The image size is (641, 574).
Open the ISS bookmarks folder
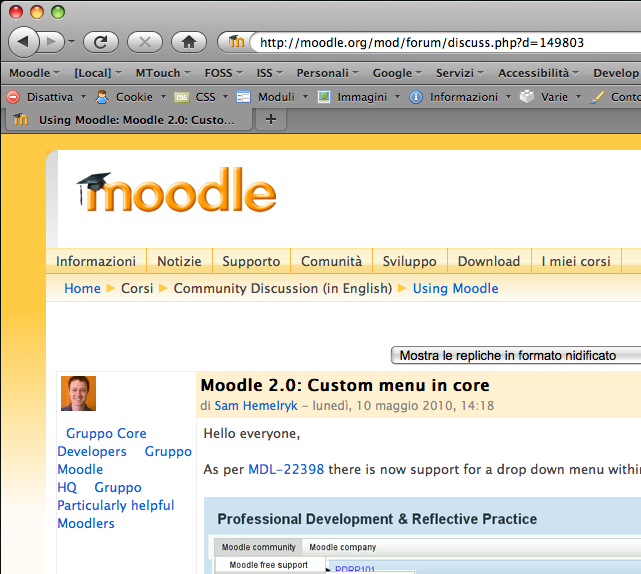pyautogui.click(x=269, y=73)
